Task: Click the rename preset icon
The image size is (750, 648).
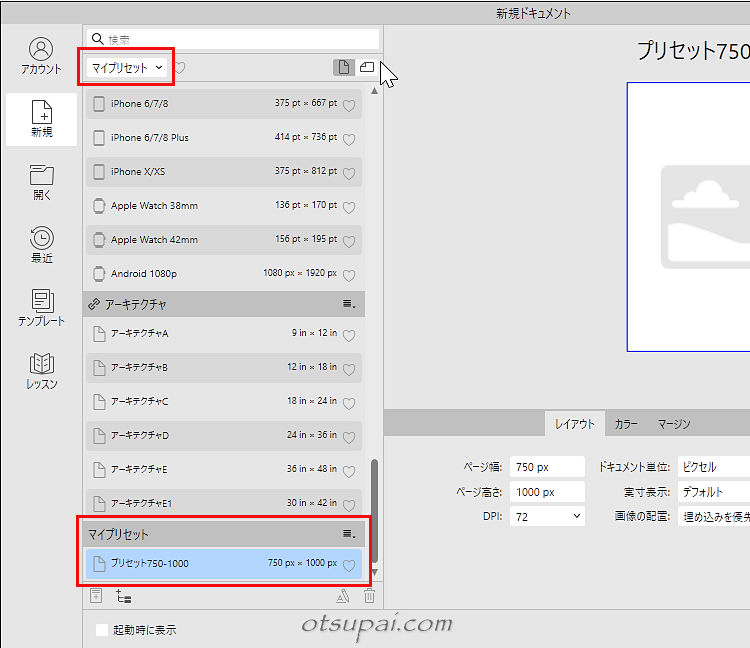Action: 342,596
